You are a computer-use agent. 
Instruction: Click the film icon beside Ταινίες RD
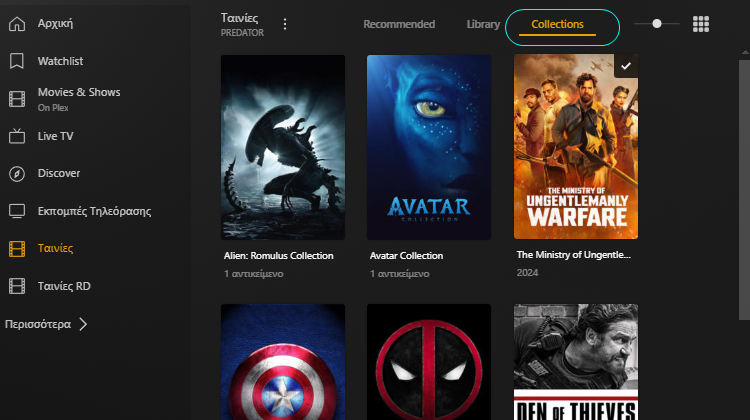[x=17, y=286]
